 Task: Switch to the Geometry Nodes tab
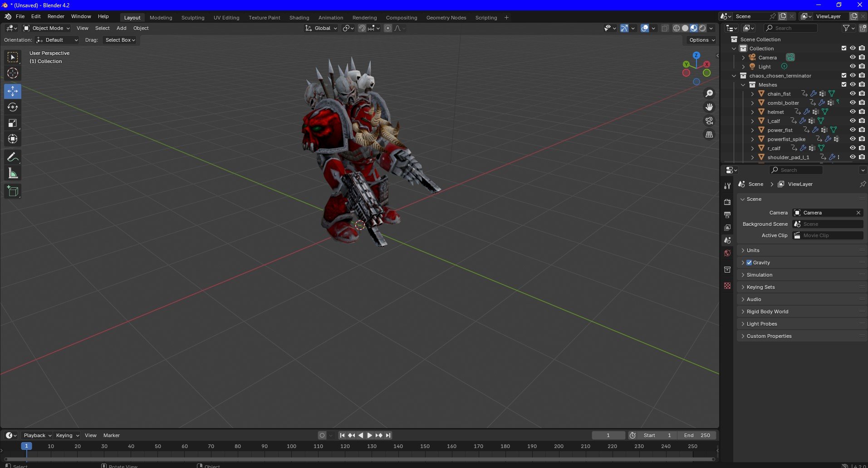(x=446, y=18)
